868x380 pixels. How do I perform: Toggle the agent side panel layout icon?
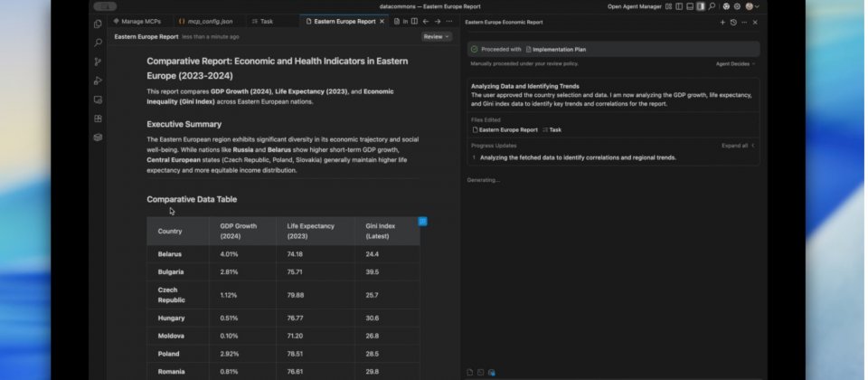tap(700, 6)
